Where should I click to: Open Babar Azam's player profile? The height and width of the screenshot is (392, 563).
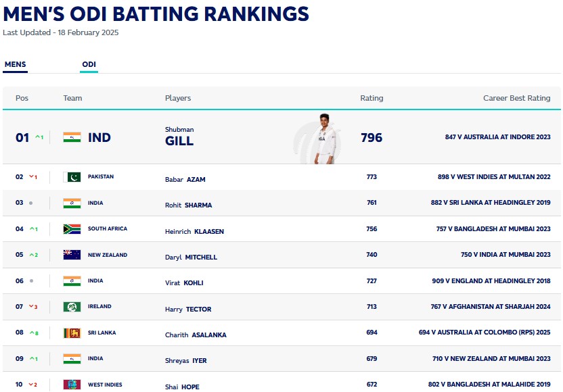pyautogui.click(x=185, y=180)
